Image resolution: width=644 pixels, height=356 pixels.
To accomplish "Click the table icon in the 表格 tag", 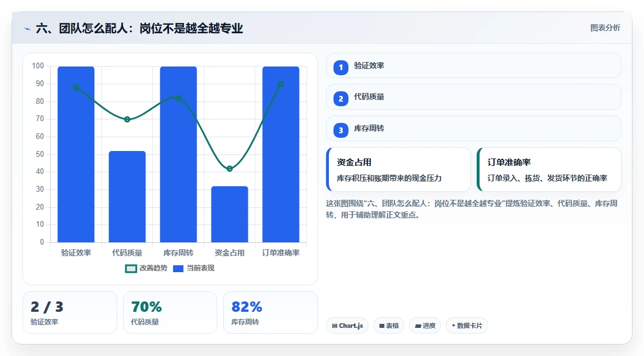I will pyautogui.click(x=382, y=326).
